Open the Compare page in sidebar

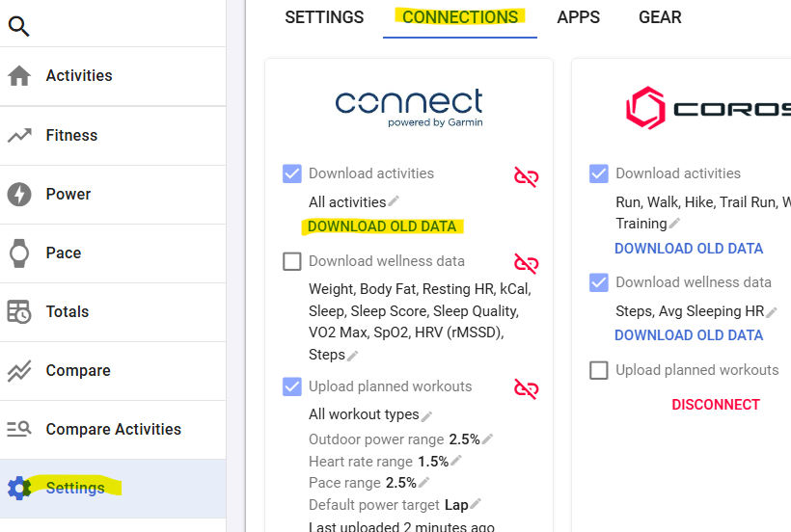click(x=113, y=371)
